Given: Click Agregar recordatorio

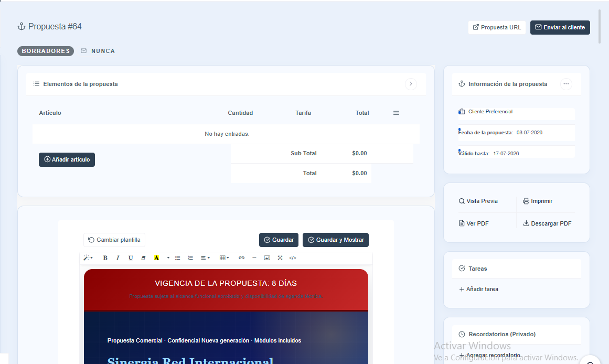Looking at the screenshot, I should [489, 355].
